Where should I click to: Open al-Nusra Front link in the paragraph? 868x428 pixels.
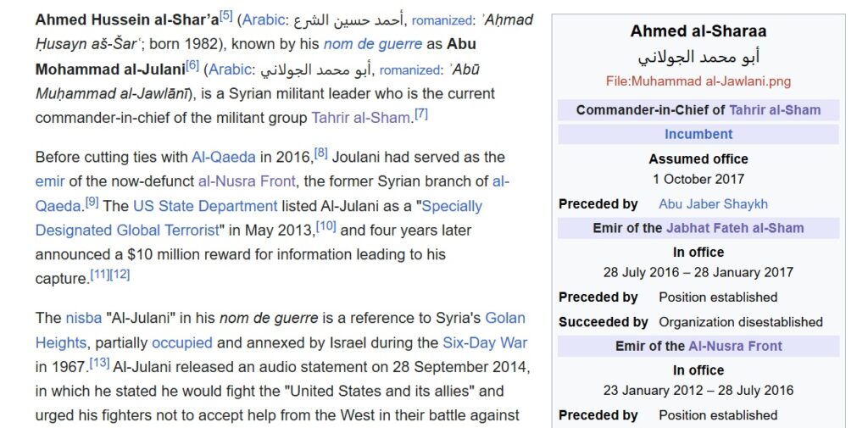pyautogui.click(x=247, y=181)
